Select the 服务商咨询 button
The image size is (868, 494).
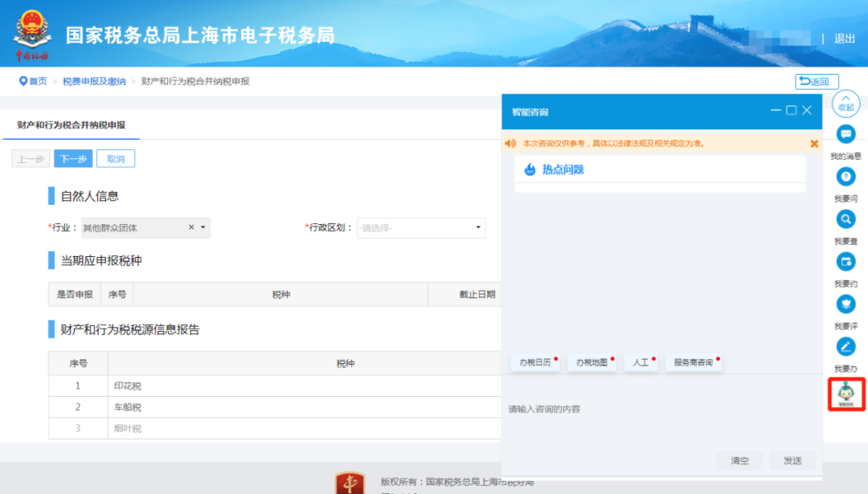[694, 362]
